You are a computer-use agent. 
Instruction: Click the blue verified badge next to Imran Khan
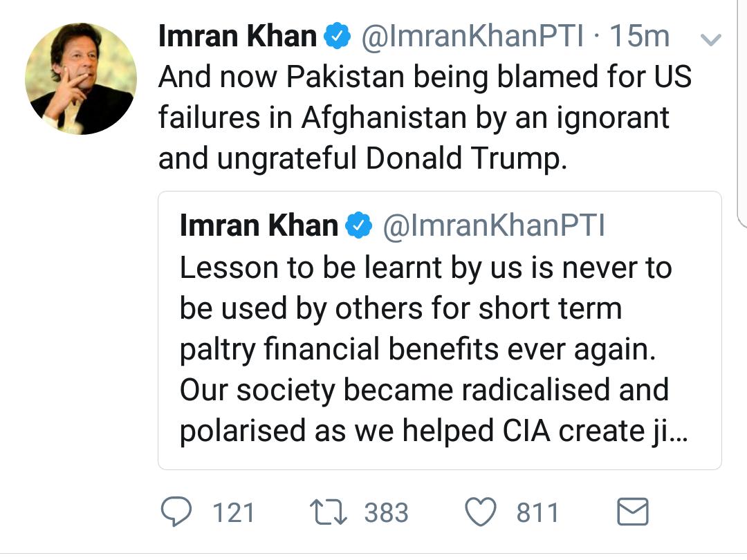pyautogui.click(x=338, y=35)
